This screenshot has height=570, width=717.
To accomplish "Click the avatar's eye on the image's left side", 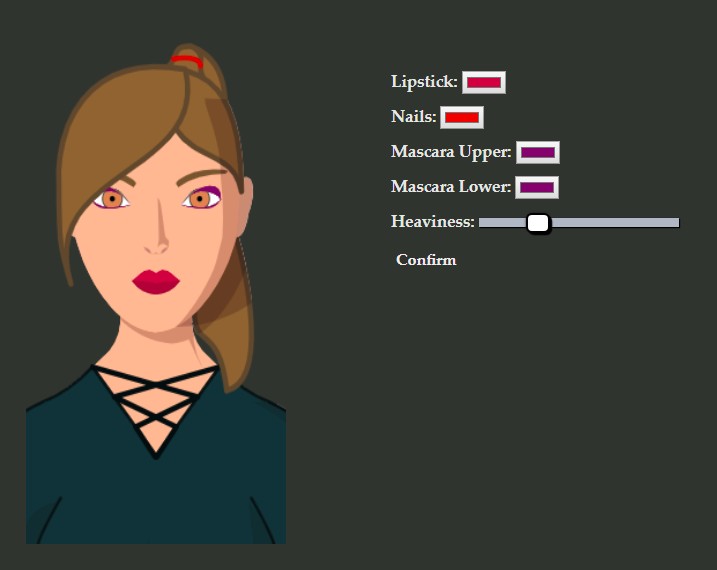I will [112, 199].
